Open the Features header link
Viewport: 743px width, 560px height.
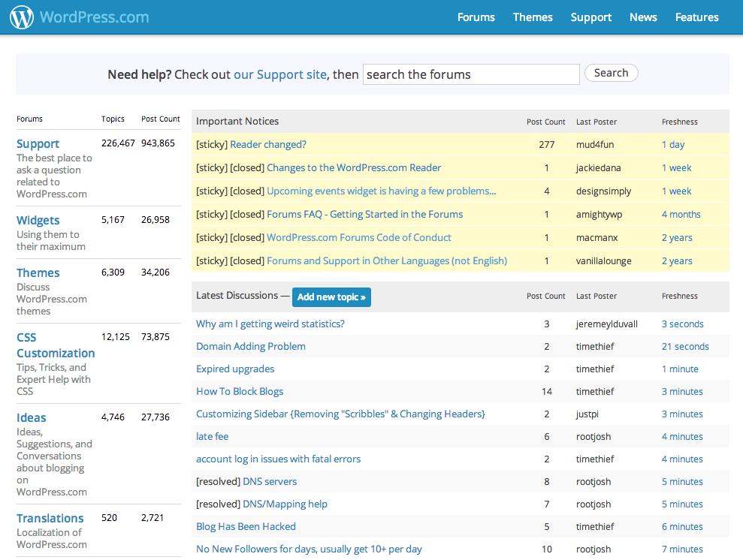coord(696,17)
